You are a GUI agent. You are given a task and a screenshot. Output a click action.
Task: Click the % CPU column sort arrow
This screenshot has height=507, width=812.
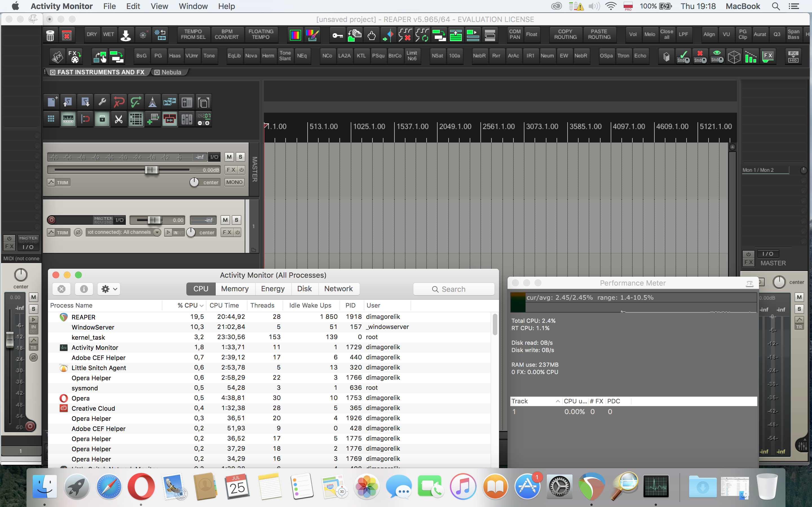(202, 306)
